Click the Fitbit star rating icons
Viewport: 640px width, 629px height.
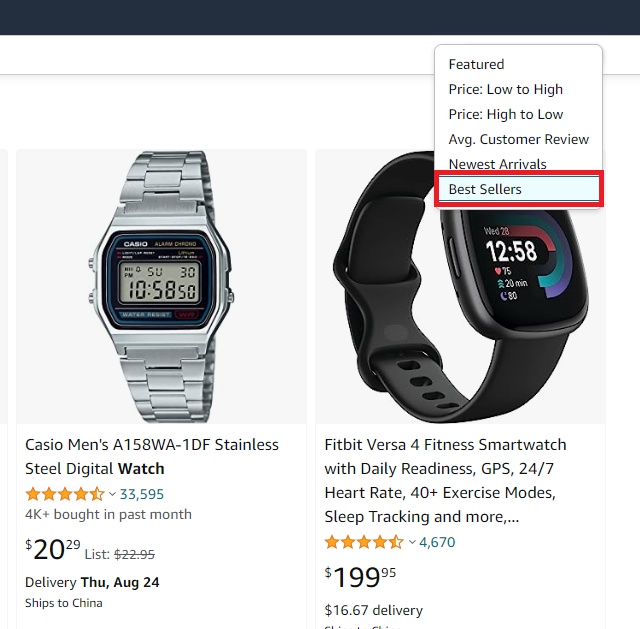(x=364, y=542)
